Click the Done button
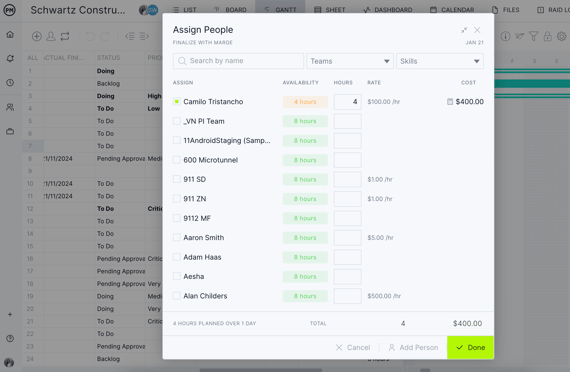Screen dimensions: 570x372 click(x=470, y=347)
